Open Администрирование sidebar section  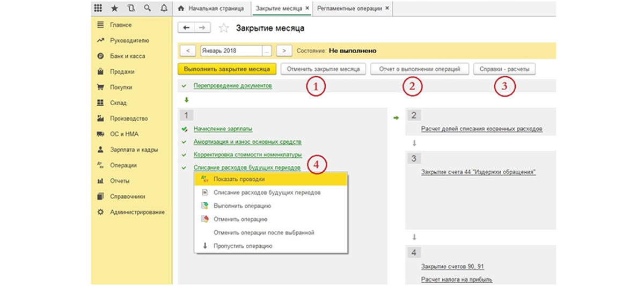point(137,212)
